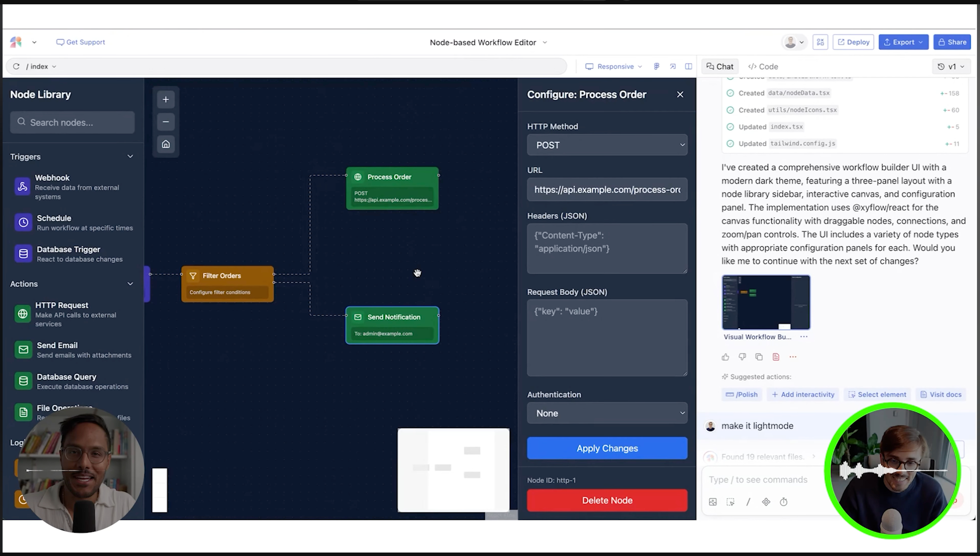The height and width of the screenshot is (556, 980).
Task: Click the canvas zoom in plus button
Action: 166,99
